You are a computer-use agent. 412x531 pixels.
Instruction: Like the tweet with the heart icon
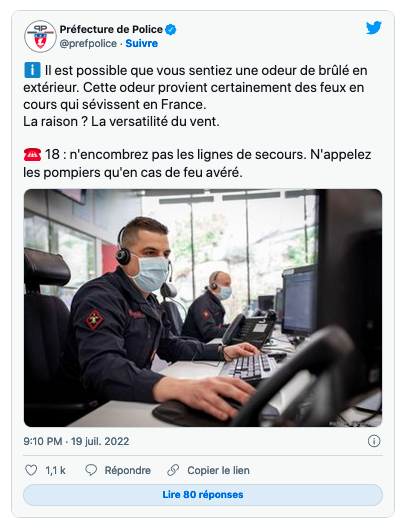point(31,470)
